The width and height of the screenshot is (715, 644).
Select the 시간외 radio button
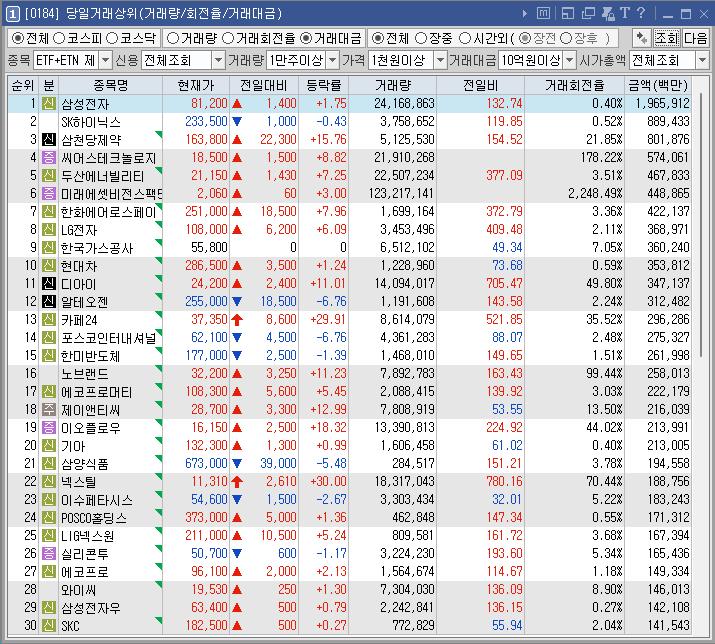tap(465, 38)
